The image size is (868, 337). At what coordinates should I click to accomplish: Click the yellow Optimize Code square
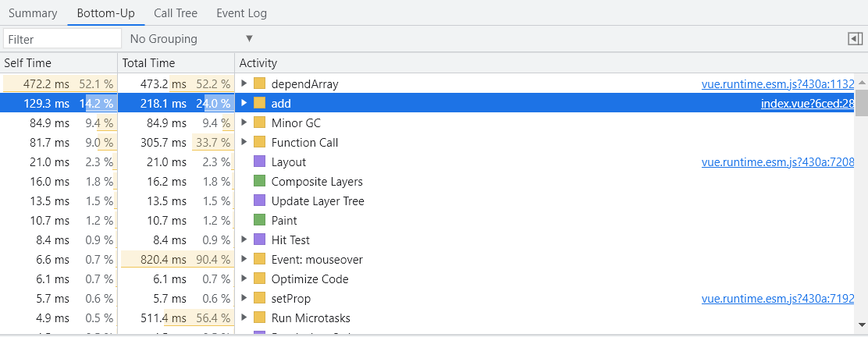point(260,279)
